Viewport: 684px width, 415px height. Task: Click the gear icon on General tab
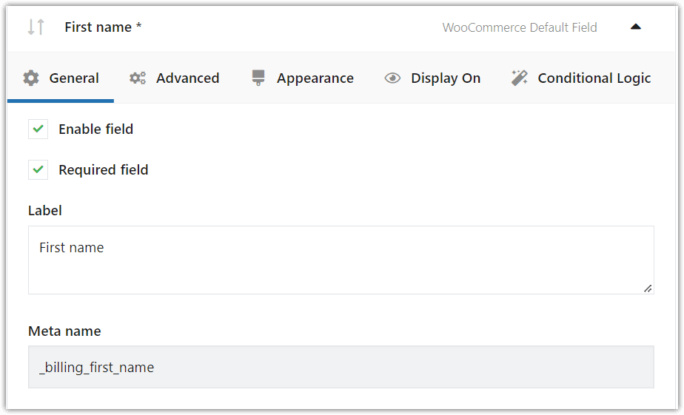pyautogui.click(x=31, y=78)
